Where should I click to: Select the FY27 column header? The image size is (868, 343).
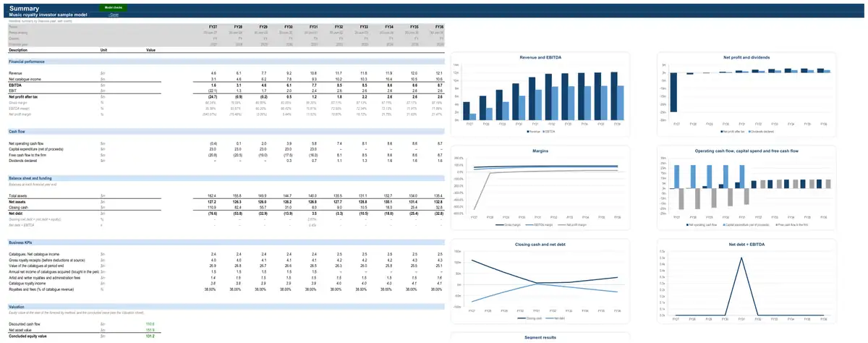[213, 27]
